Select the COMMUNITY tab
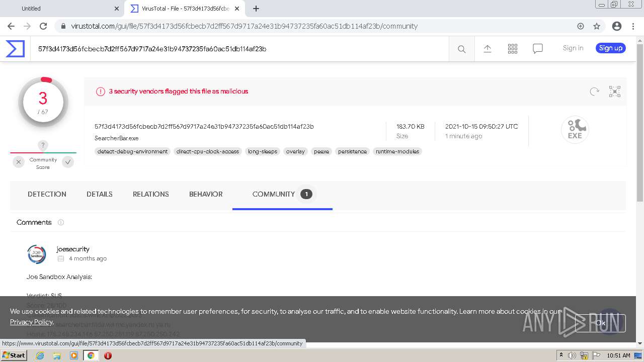Image resolution: width=644 pixels, height=362 pixels. tap(282, 194)
